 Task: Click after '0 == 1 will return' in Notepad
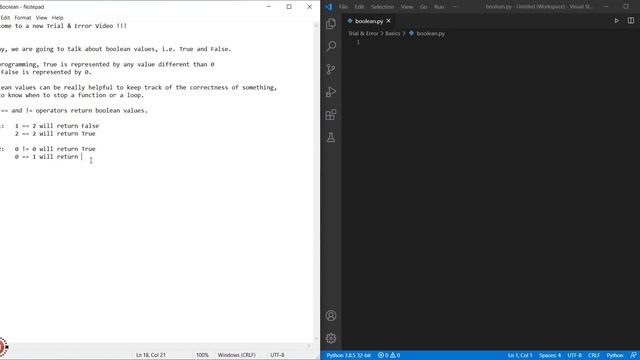tap(82, 157)
